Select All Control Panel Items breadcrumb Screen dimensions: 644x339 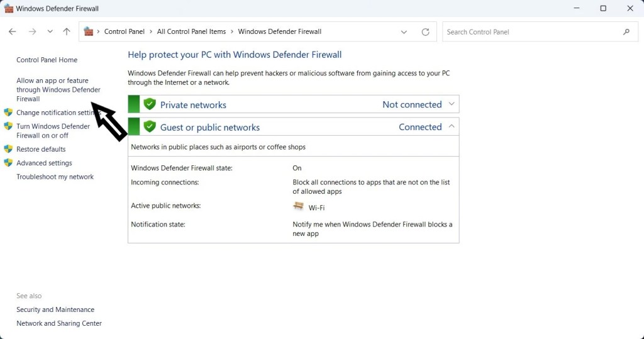[x=191, y=31]
